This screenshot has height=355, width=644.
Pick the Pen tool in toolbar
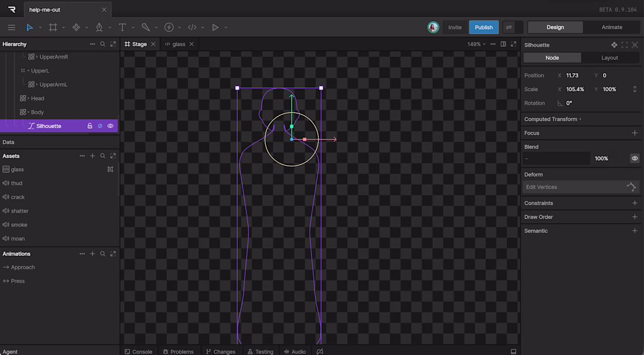click(x=99, y=28)
